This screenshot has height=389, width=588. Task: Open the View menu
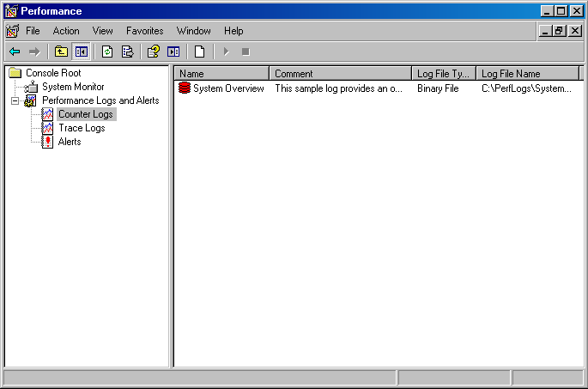tap(102, 31)
